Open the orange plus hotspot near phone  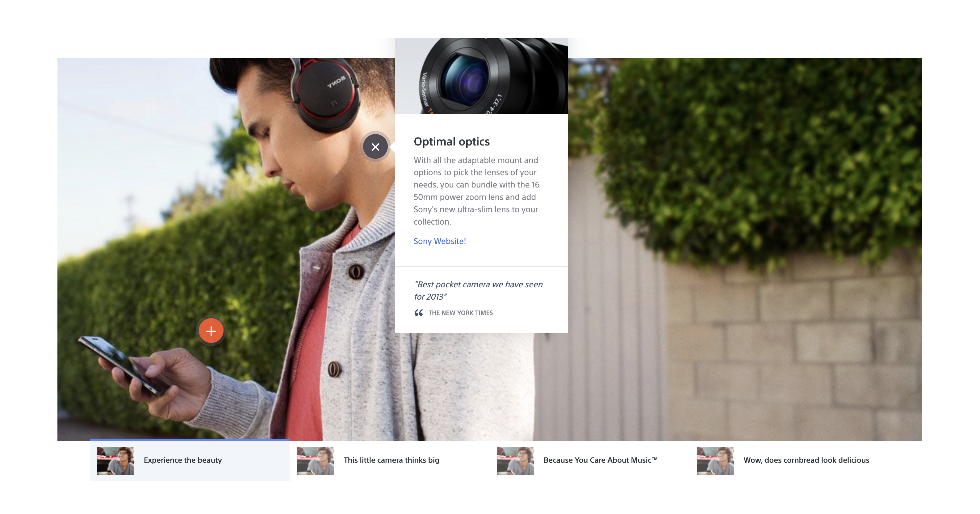coord(211,331)
